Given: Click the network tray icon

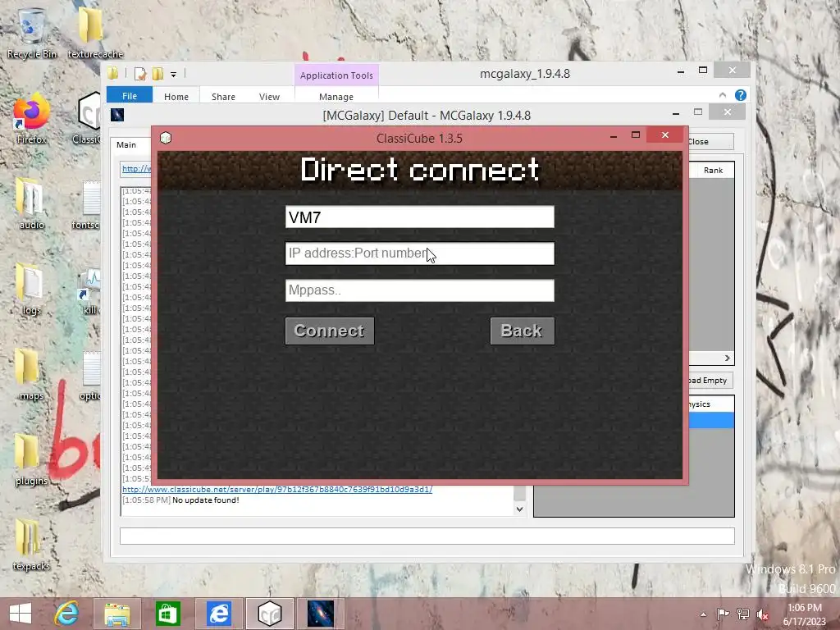Looking at the screenshot, I should pos(743,614).
